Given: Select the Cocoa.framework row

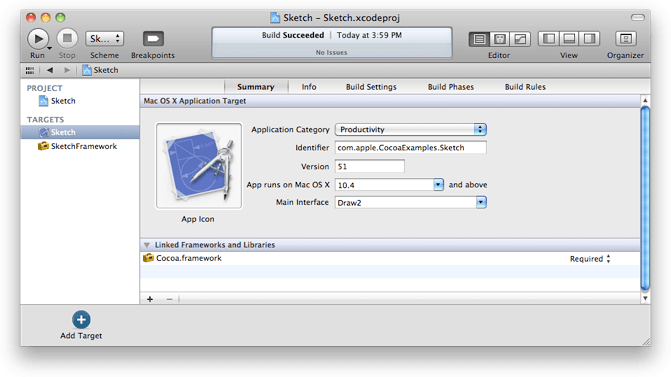Looking at the screenshot, I should coord(389,258).
